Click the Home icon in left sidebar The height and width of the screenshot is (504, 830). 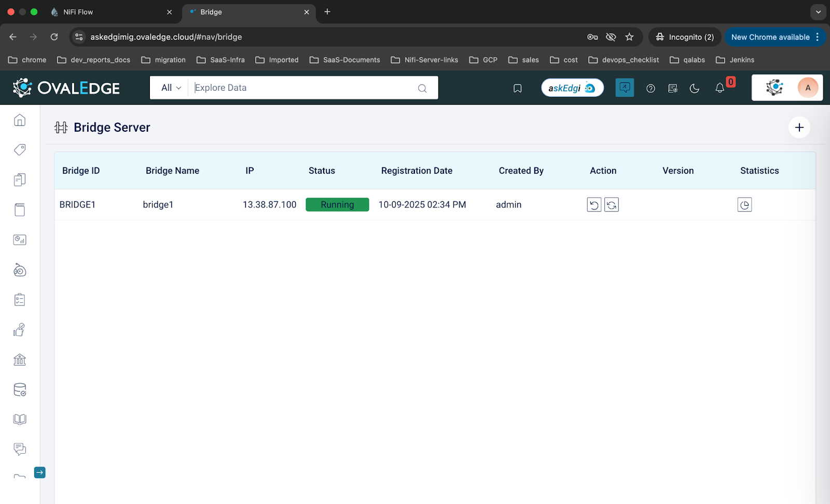tap(20, 120)
